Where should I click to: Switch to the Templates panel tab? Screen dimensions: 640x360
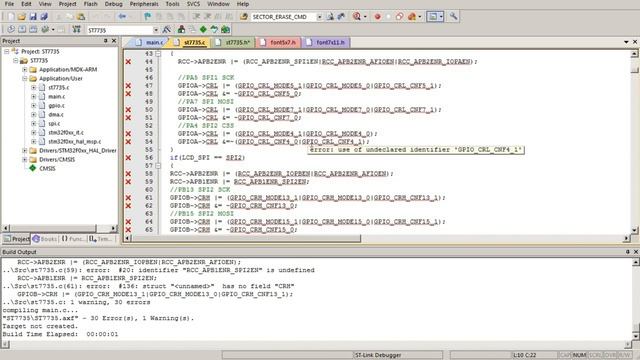pos(100,239)
